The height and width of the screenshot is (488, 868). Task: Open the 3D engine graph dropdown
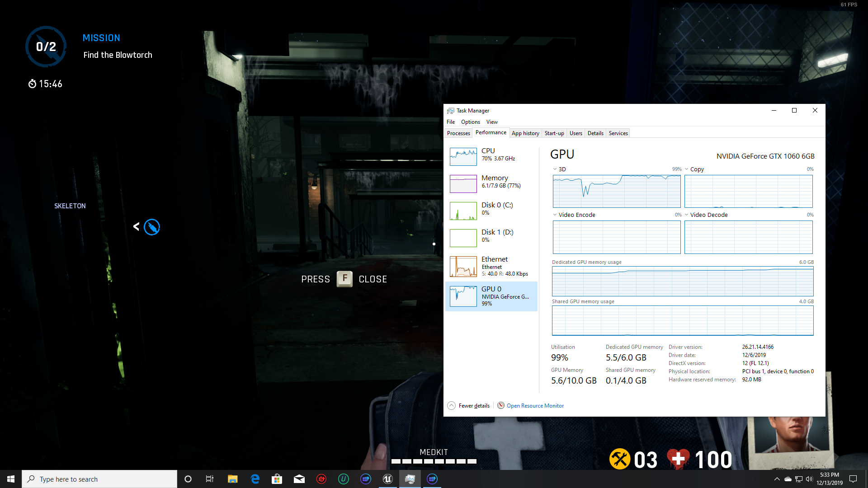(555, 169)
